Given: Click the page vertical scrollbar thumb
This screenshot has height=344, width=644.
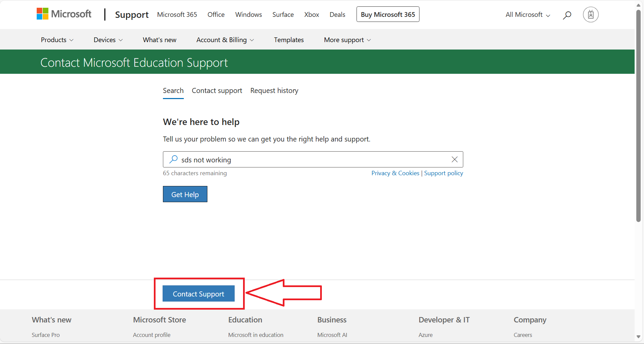Looking at the screenshot, I should tap(638, 116).
